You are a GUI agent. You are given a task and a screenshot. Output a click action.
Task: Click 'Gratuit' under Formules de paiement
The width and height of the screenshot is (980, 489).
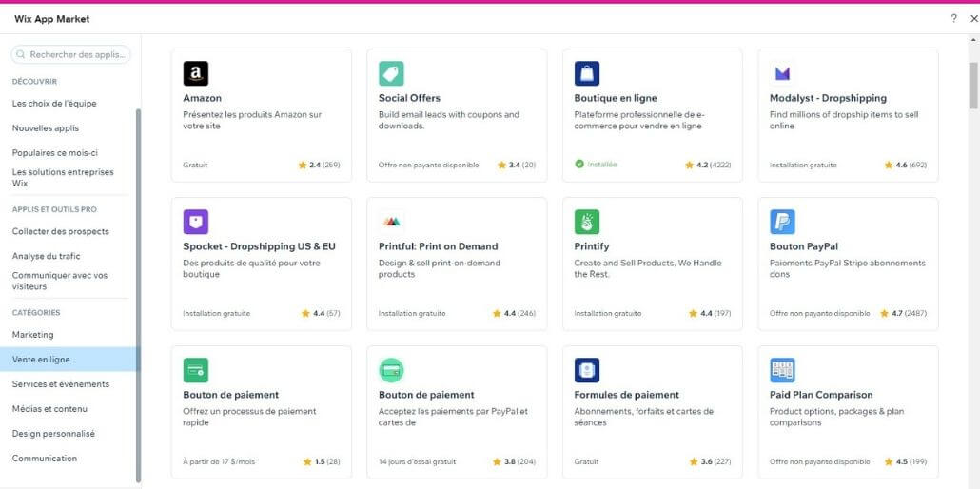[586, 462]
